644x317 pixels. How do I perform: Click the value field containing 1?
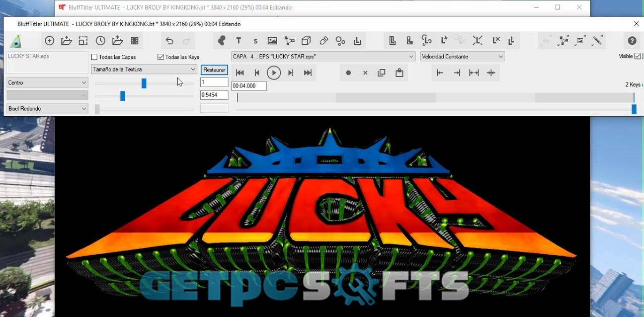point(214,82)
